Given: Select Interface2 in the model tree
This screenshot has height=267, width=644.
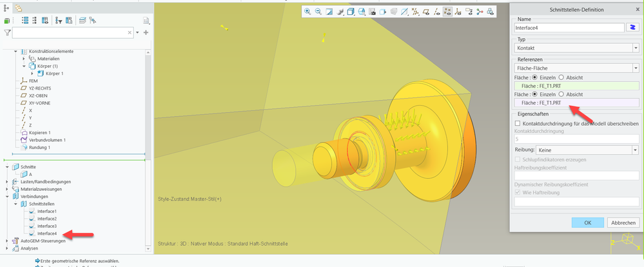Looking at the screenshot, I should [46, 219].
